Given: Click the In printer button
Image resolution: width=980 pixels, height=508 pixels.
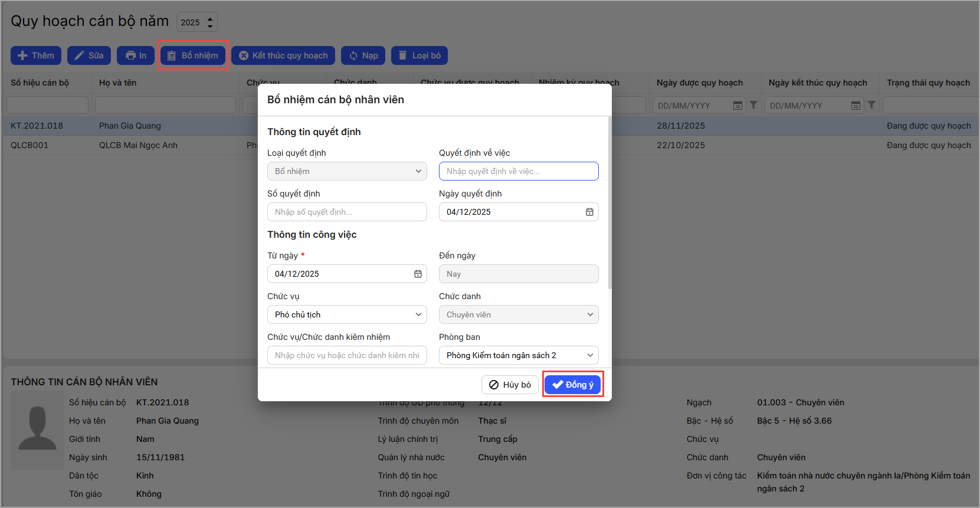Looking at the screenshot, I should tap(135, 55).
